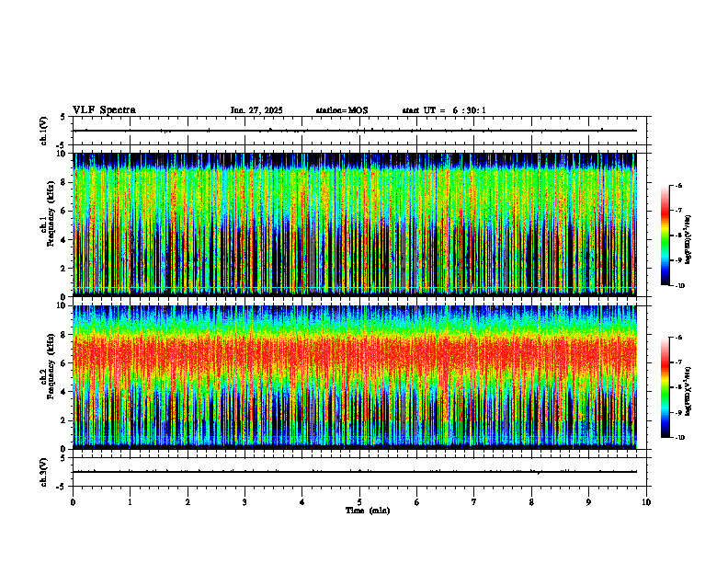Image resolution: width=728 pixels, height=563 pixels.
Task: Click time axis tick label '6'
Action: click(417, 502)
